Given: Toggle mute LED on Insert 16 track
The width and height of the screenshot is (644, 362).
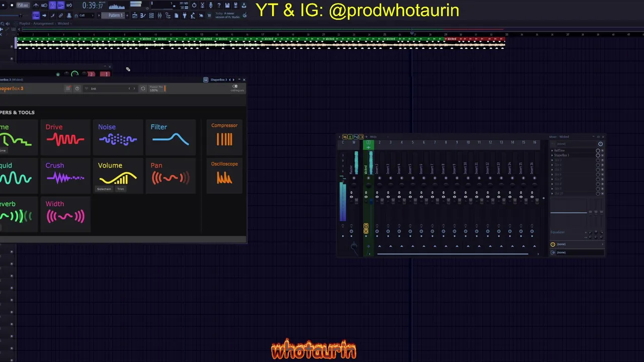Looking at the screenshot, I should (534, 178).
